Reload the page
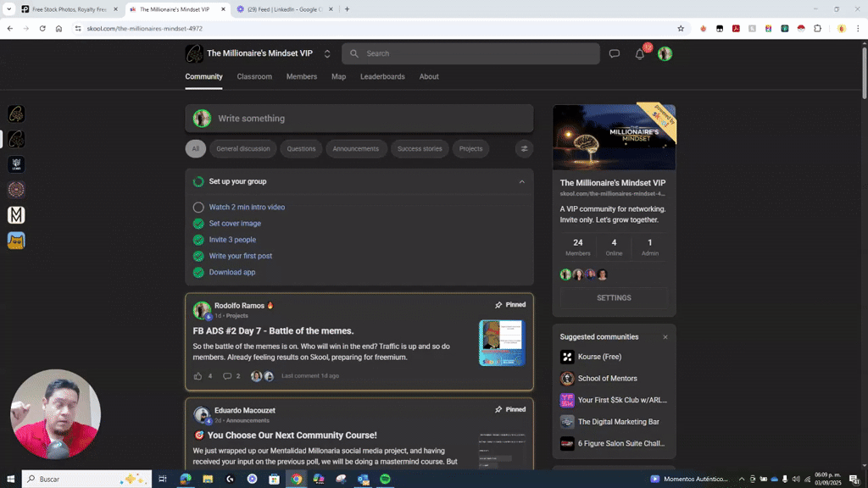The image size is (868, 488). tap(42, 28)
